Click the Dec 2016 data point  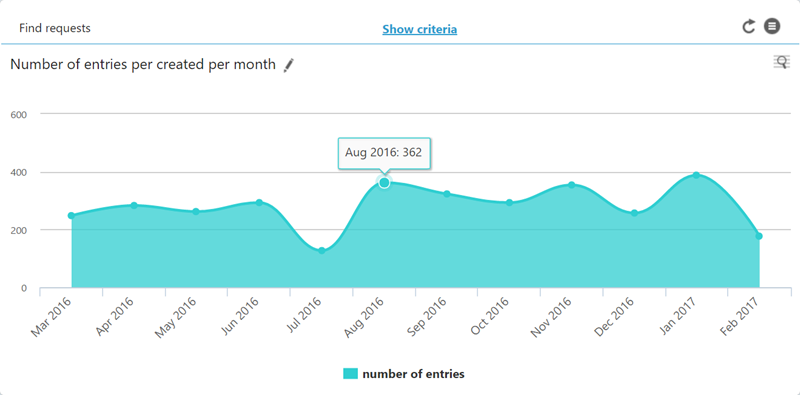(634, 213)
